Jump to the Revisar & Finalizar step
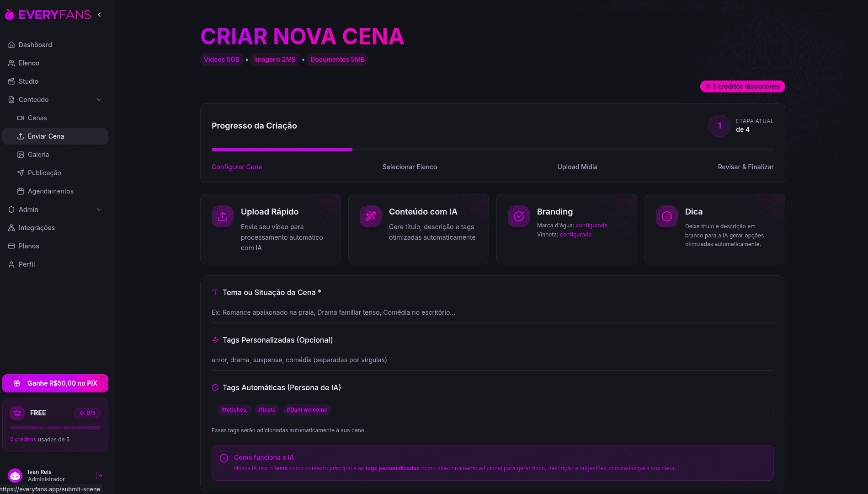The image size is (868, 494). 745,166
